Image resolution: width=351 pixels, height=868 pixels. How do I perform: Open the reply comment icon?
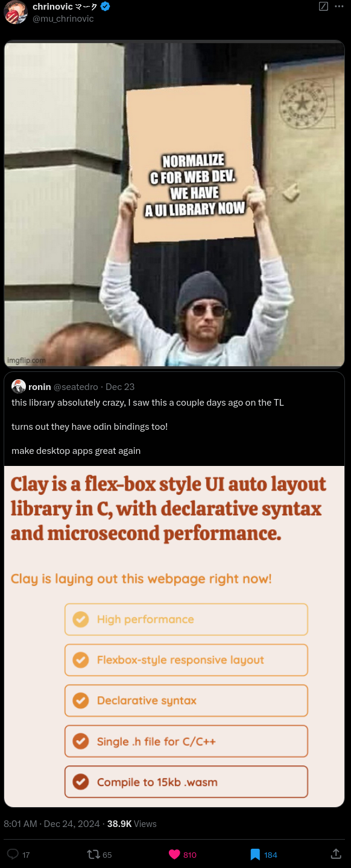click(x=13, y=854)
